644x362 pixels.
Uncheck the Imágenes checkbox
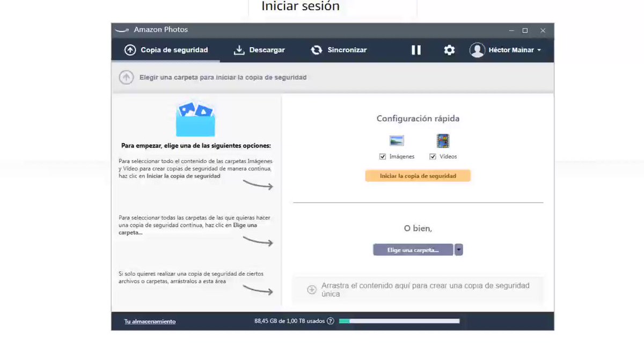(x=383, y=157)
